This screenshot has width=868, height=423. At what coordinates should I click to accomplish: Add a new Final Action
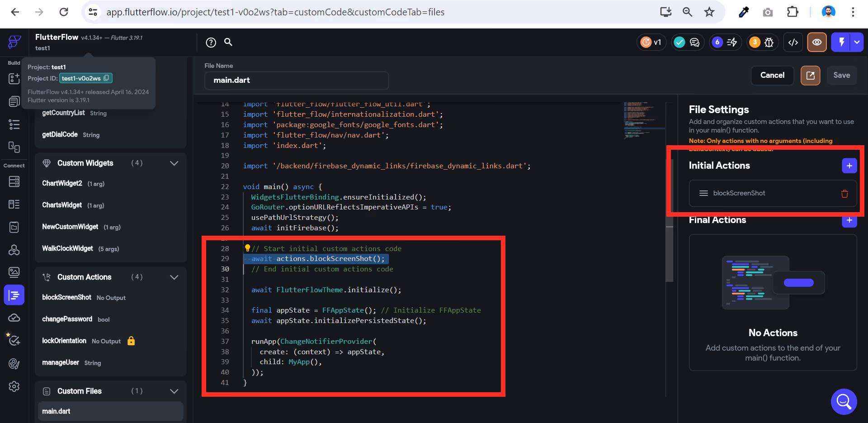pos(849,220)
